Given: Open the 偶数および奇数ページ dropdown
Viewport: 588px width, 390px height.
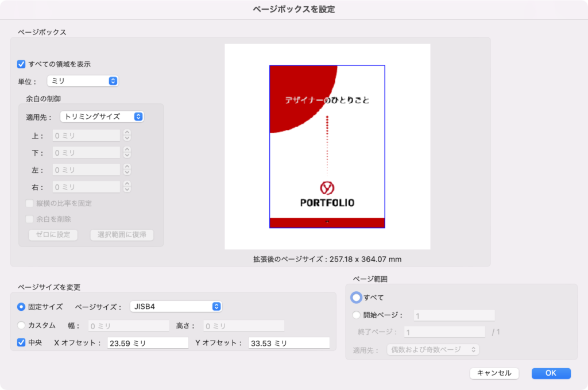Looking at the screenshot, I should click(433, 349).
